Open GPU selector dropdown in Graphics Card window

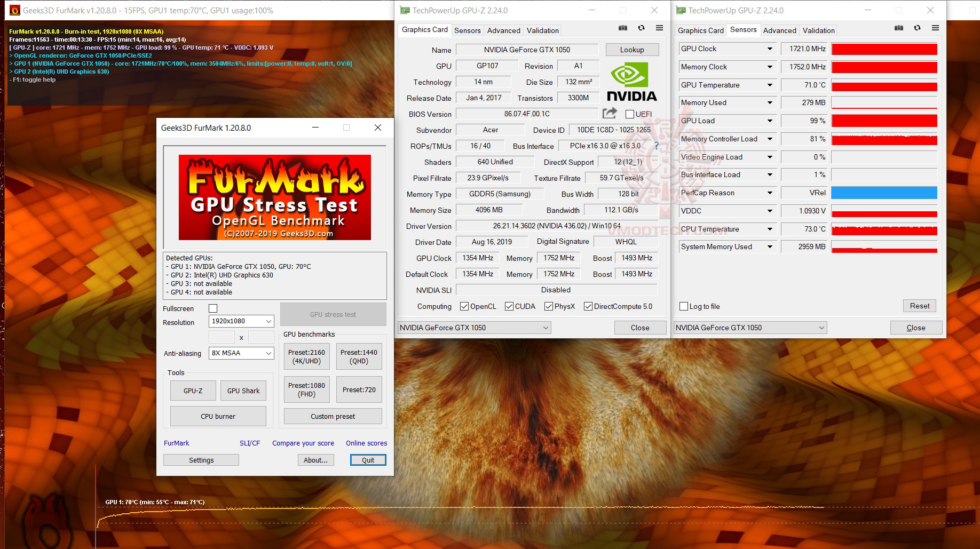point(475,328)
